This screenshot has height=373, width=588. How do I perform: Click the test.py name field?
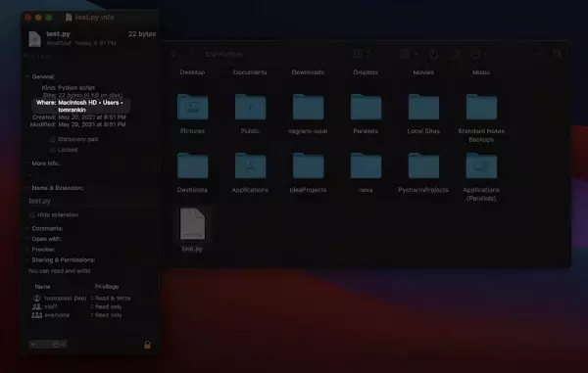click(90, 201)
